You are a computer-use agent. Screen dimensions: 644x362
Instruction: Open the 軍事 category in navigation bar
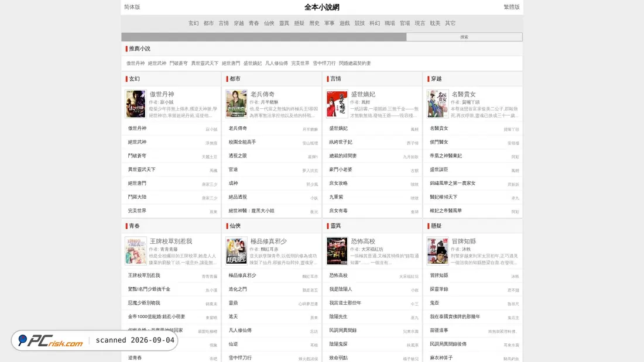tap(330, 23)
